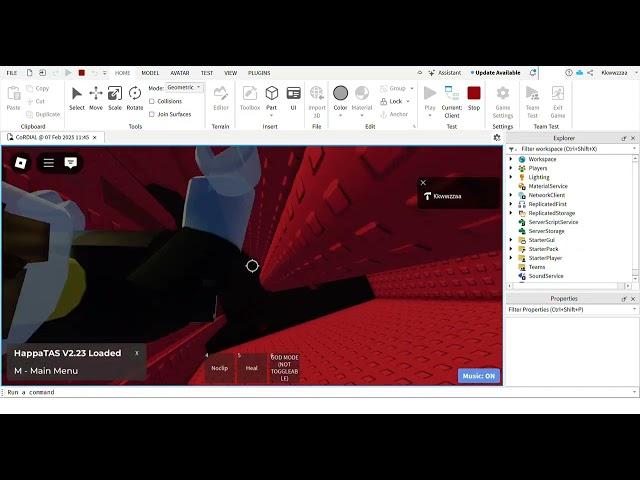Select the Select tool arrow icon

(x=76, y=93)
